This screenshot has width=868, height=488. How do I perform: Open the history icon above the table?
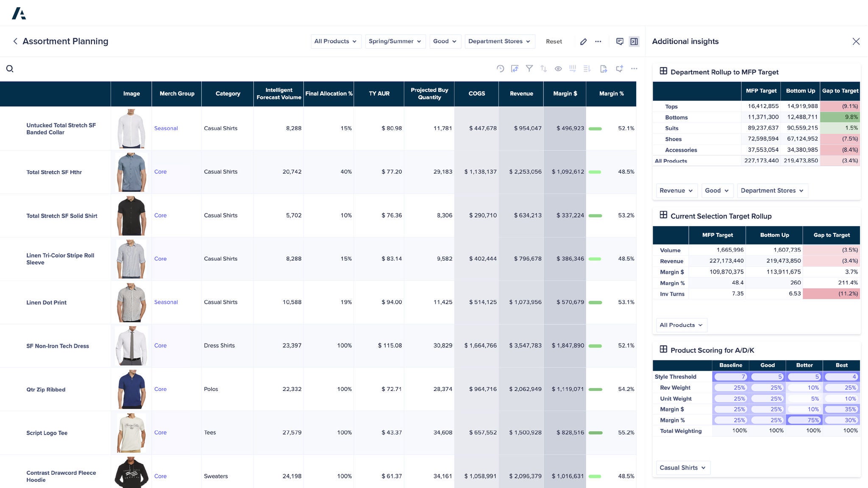pyautogui.click(x=500, y=68)
